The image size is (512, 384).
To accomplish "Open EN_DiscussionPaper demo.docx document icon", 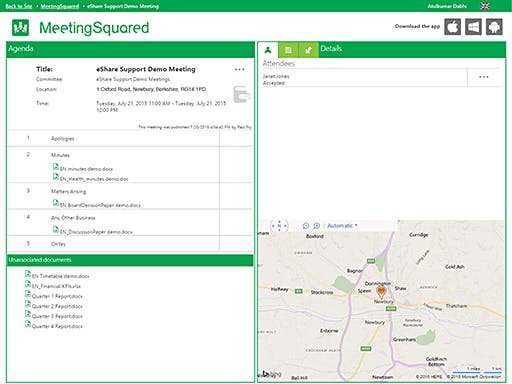I will 56,229.
